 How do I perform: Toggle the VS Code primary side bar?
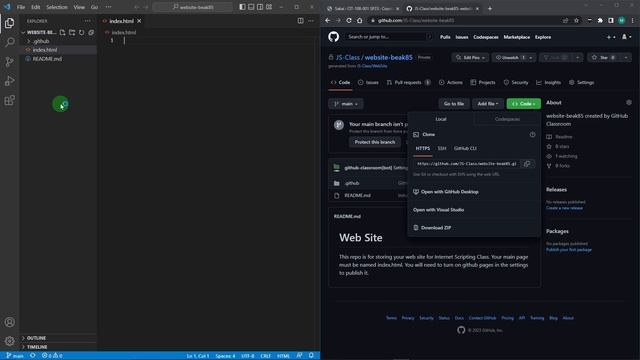point(242,7)
